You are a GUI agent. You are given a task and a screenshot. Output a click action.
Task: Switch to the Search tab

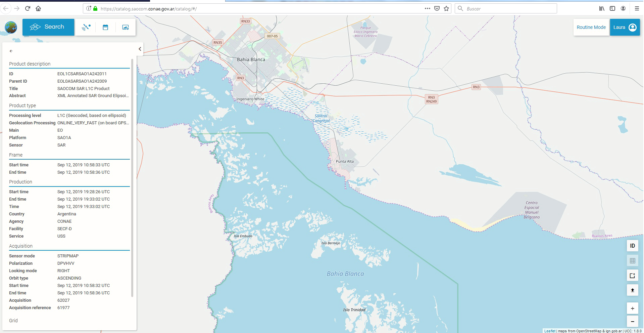coord(48,27)
